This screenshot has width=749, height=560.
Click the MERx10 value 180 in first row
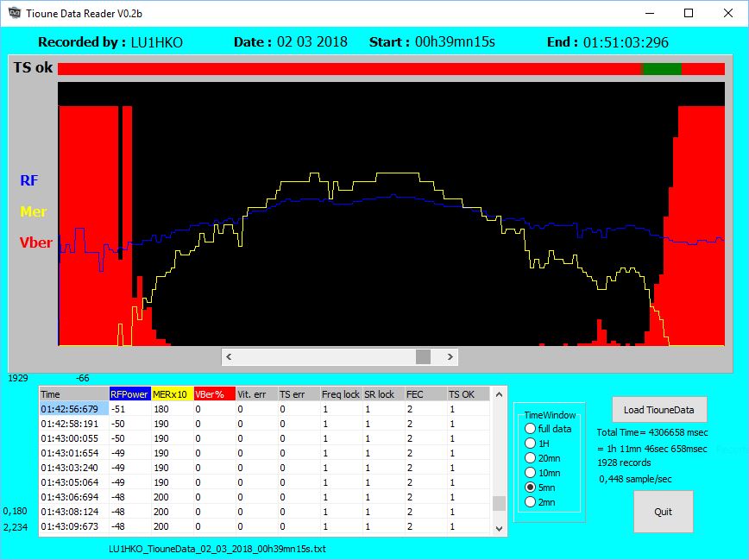point(161,409)
